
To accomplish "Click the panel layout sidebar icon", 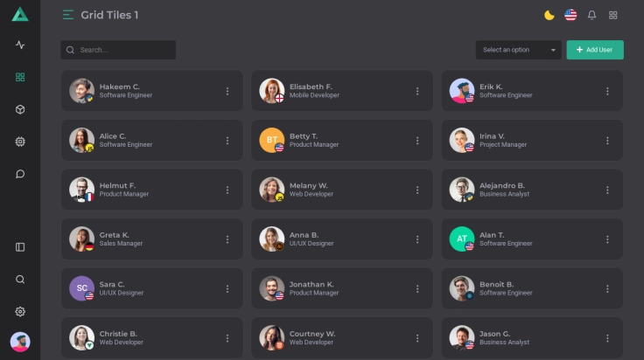I will click(20, 247).
